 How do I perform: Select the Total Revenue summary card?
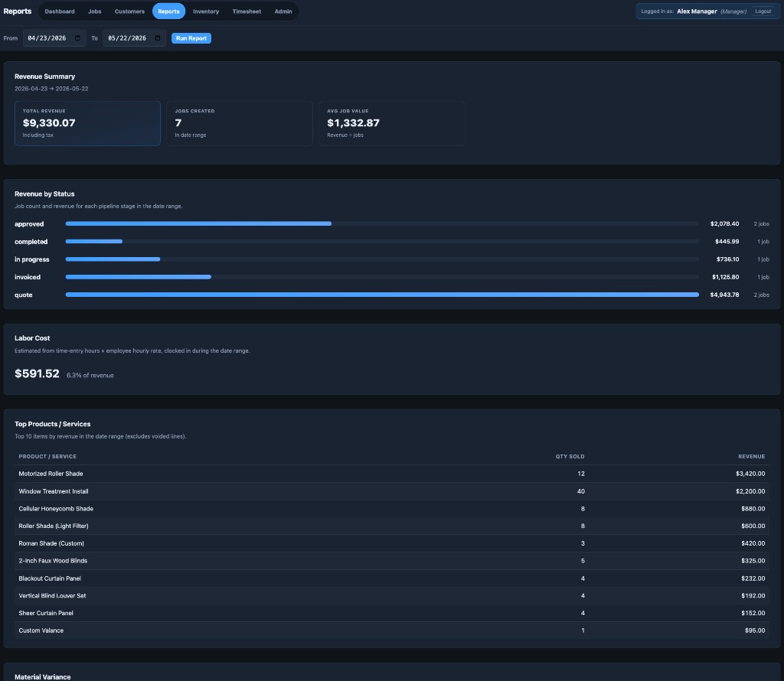tap(87, 123)
